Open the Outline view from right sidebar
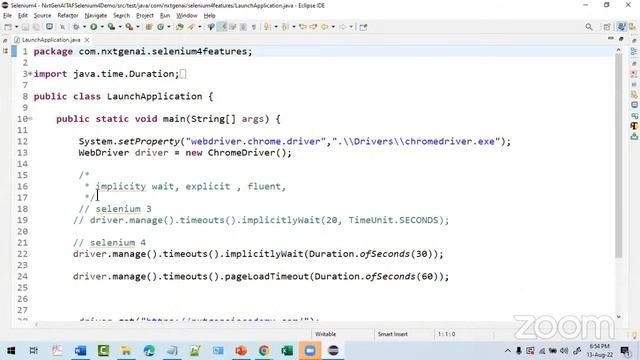 pos(634,52)
